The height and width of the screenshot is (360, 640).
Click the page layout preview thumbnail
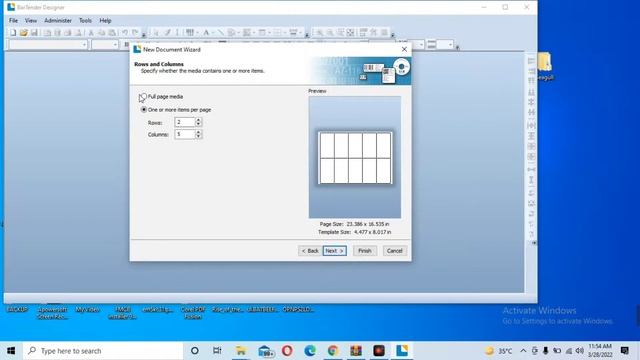coord(355,157)
